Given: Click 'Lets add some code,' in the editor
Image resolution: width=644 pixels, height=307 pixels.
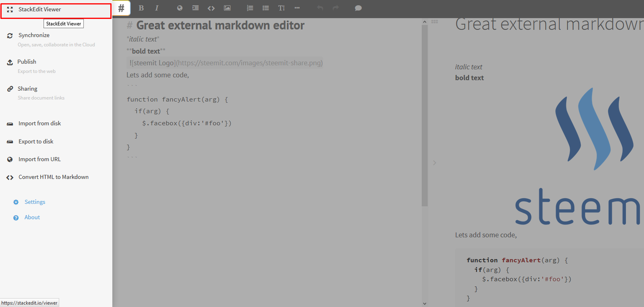Looking at the screenshot, I should tap(158, 75).
